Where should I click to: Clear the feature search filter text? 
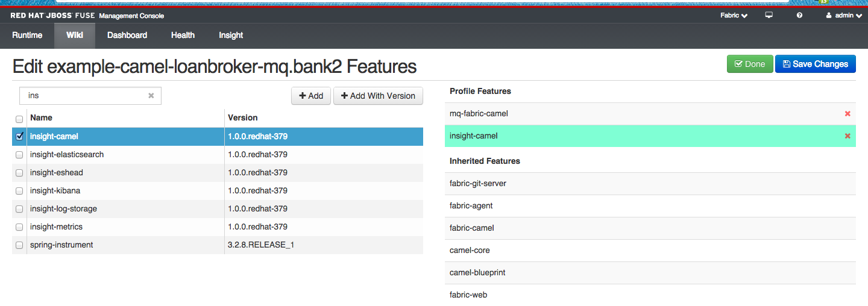click(x=151, y=96)
